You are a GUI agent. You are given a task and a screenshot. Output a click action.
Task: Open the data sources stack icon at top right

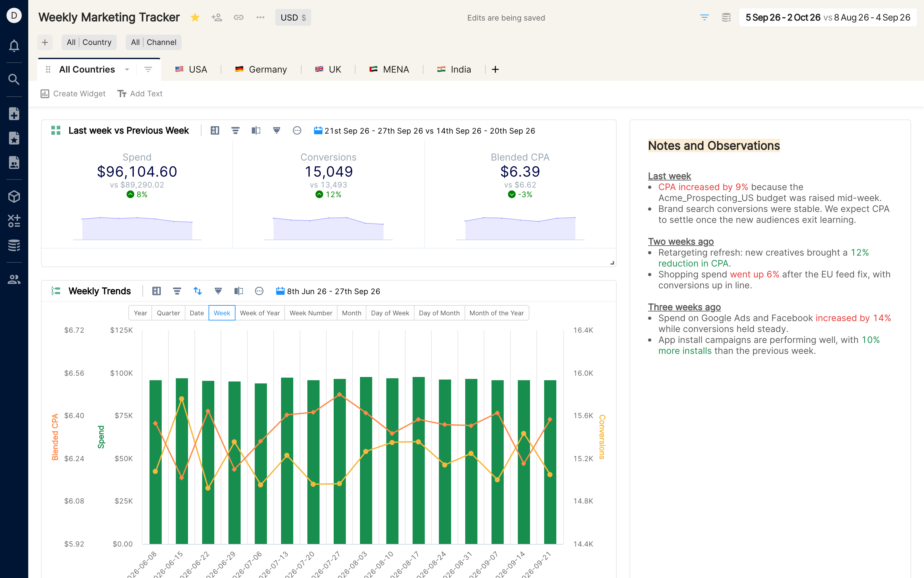[x=726, y=18]
